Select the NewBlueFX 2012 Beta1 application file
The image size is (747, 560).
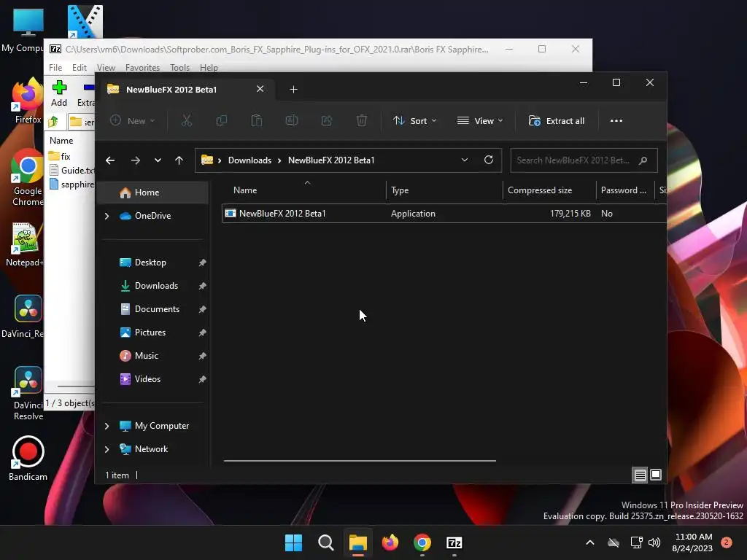click(444, 214)
